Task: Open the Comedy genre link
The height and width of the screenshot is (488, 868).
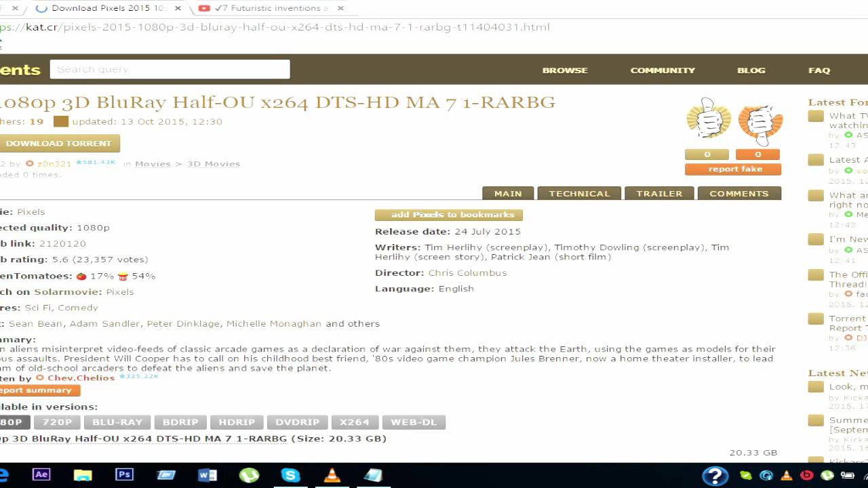Action: pyautogui.click(x=78, y=308)
